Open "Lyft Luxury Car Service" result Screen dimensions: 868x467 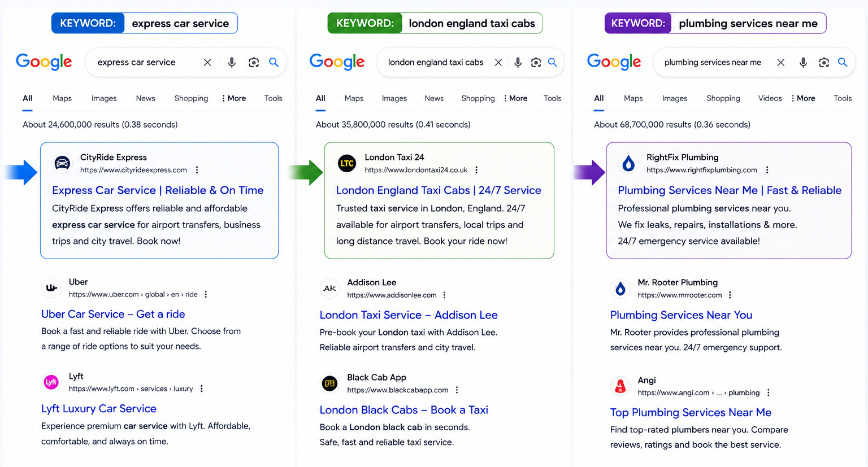point(99,408)
